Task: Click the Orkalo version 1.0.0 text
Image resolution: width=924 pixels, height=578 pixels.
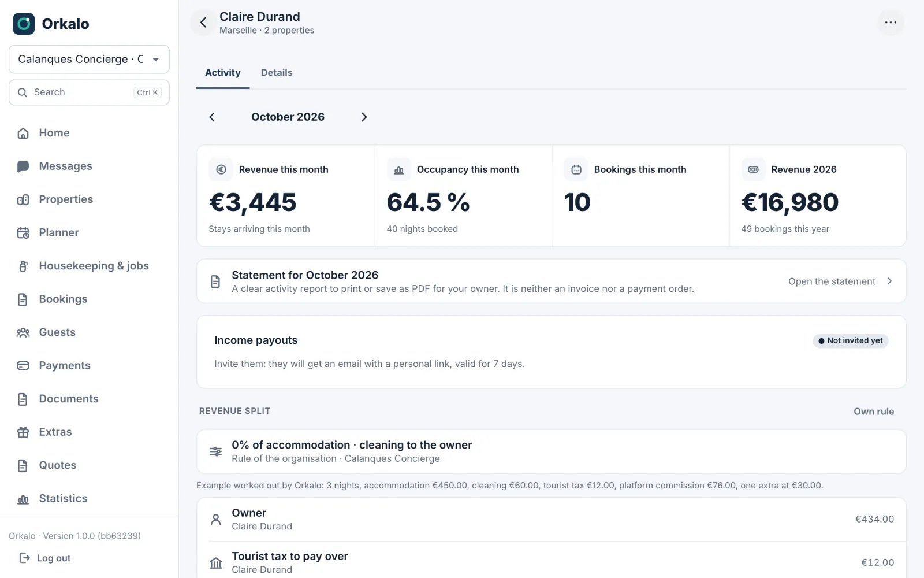Action: point(75,536)
